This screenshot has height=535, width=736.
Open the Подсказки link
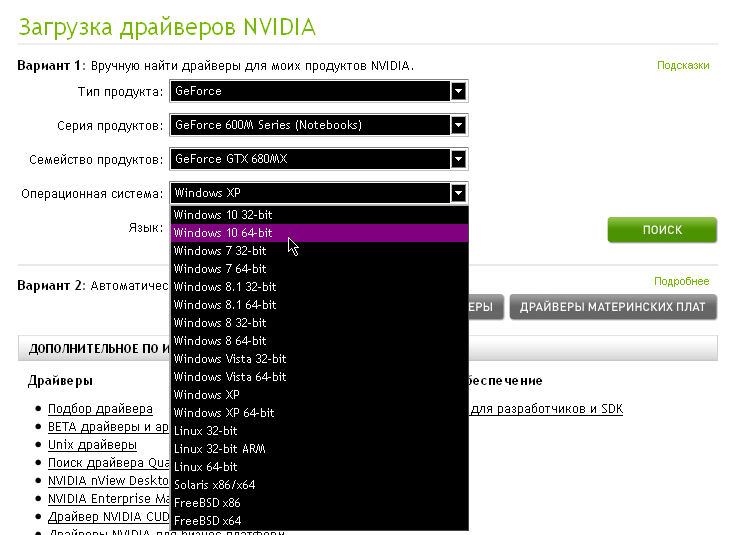click(x=683, y=65)
